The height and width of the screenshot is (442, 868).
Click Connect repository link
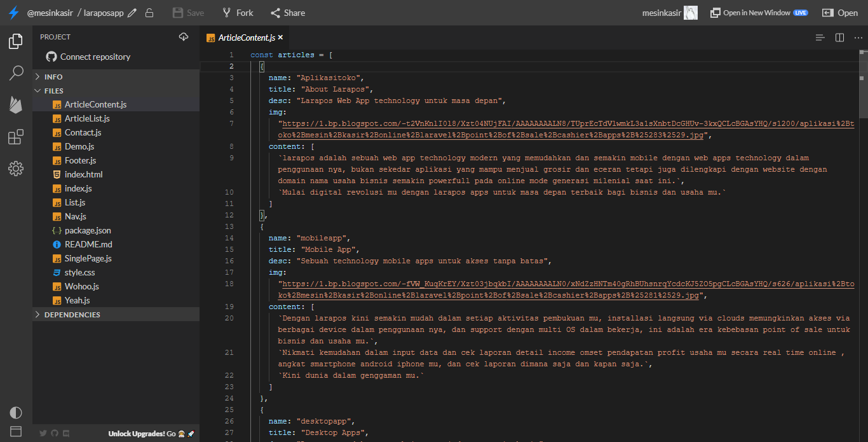(x=95, y=57)
